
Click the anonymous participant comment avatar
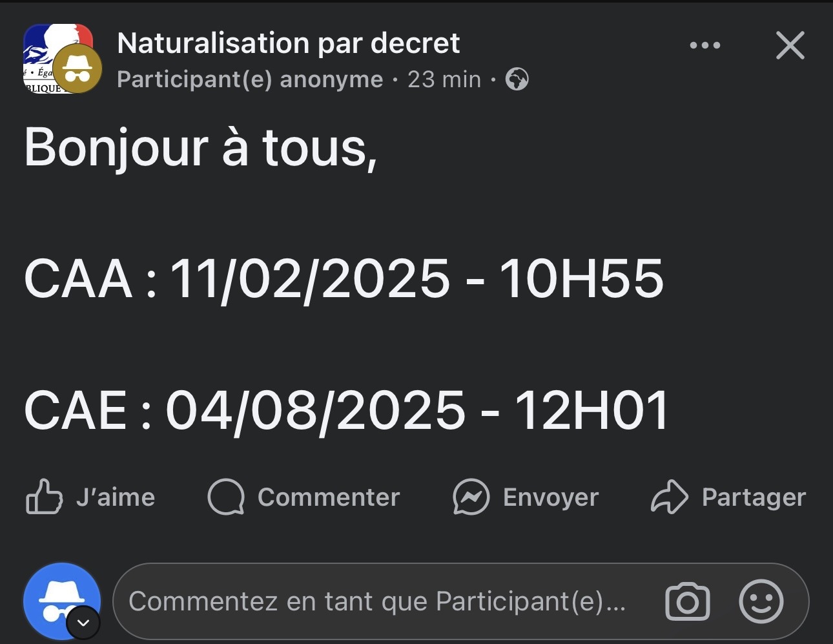pyautogui.click(x=61, y=601)
